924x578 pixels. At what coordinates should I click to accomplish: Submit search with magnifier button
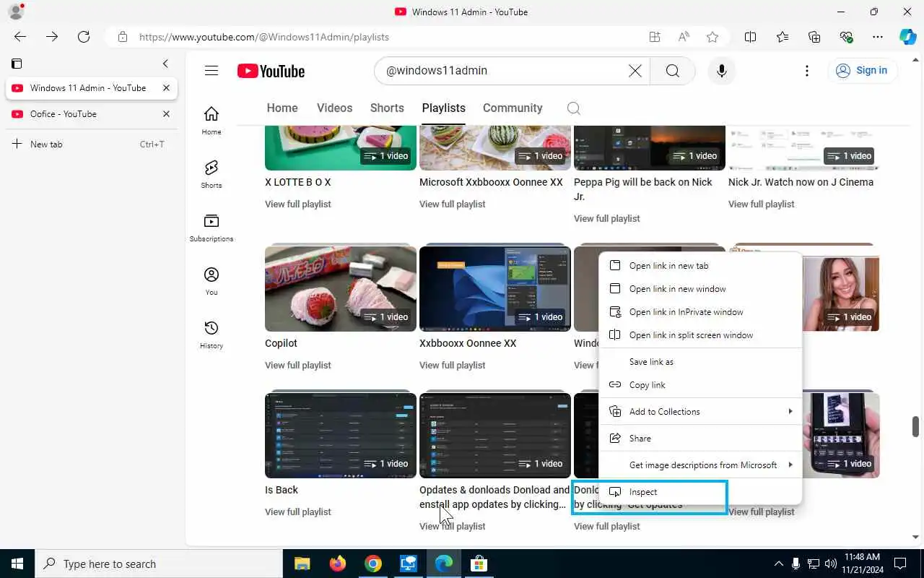point(672,71)
